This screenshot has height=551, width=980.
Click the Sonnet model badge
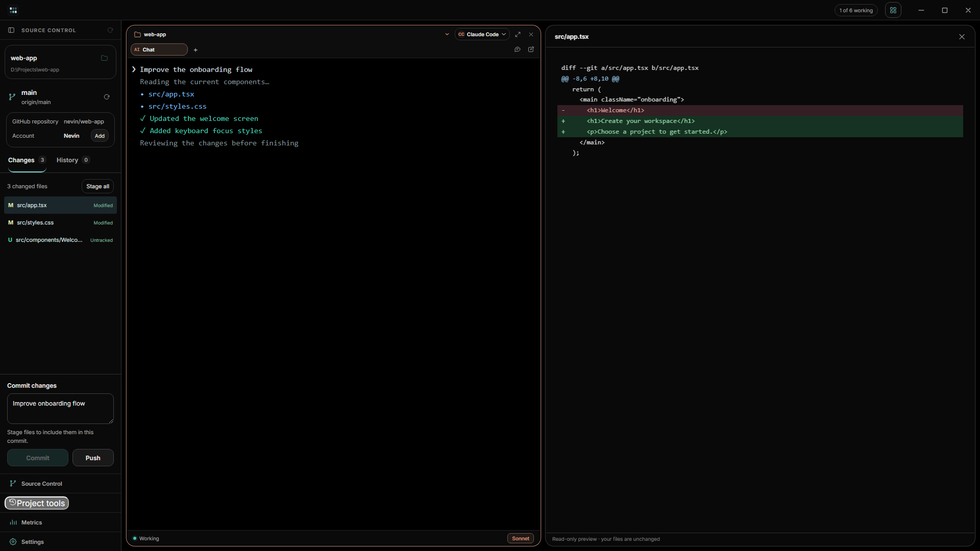[x=521, y=538]
